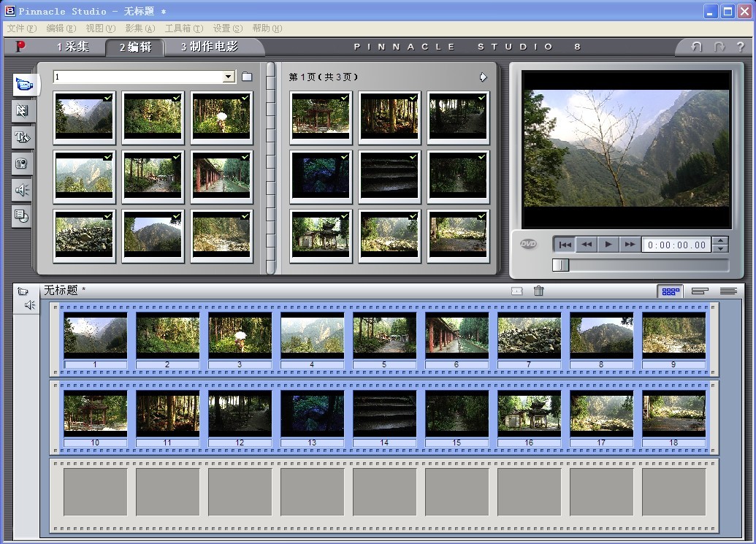Click the Undo arrow icon
Viewport: 756px width, 544px height.
point(696,47)
